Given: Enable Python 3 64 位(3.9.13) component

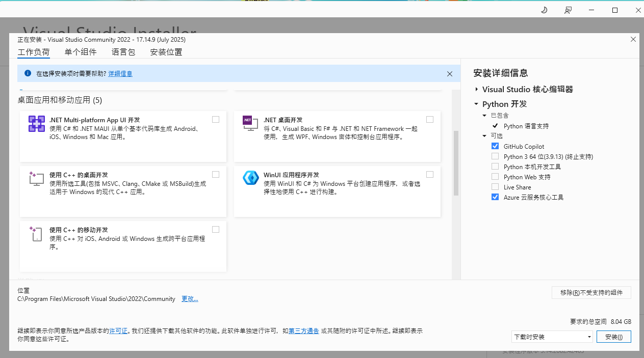Looking at the screenshot, I should (495, 156).
